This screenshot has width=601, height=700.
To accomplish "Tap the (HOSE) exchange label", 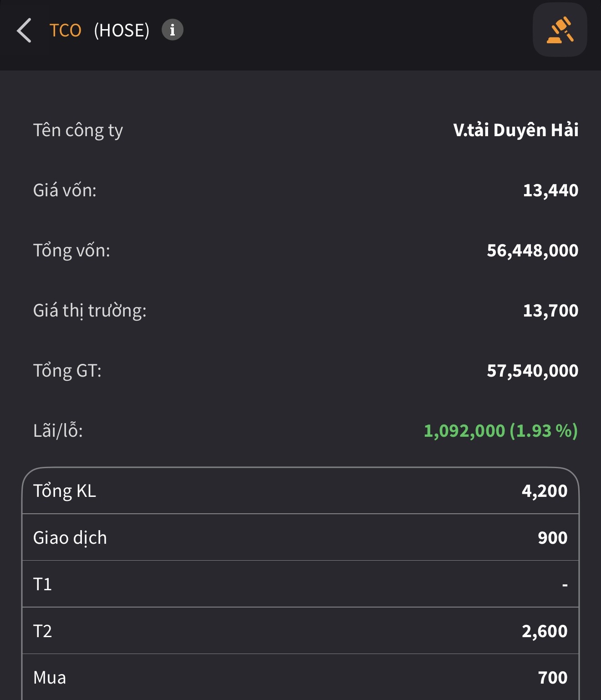I will tap(122, 31).
